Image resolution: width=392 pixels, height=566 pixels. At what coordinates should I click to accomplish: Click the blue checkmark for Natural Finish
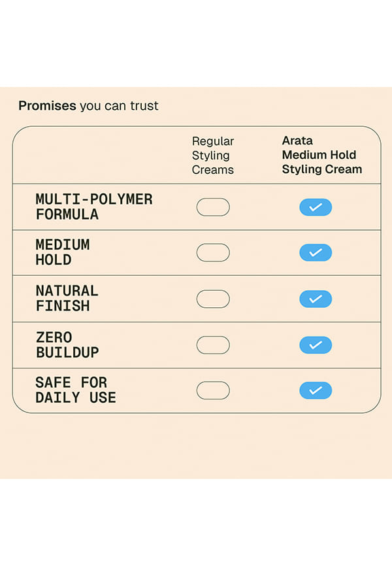pyautogui.click(x=316, y=299)
